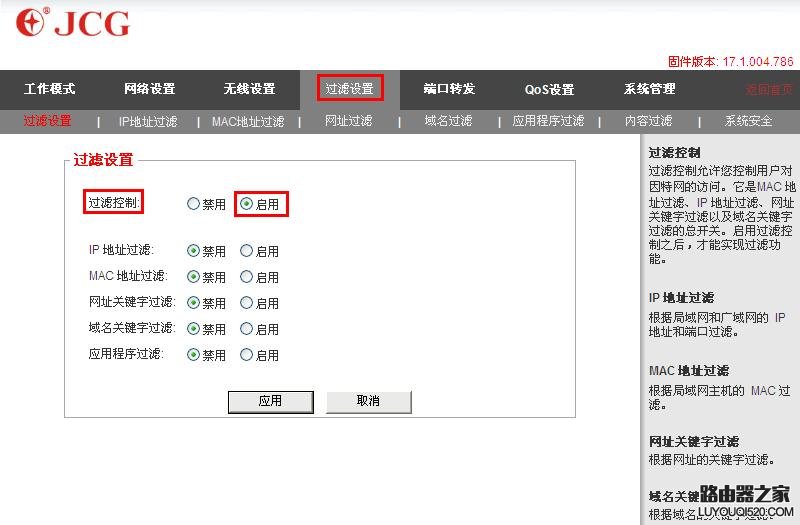800x525 pixels.
Task: Select 禁用 for MAC 地址过滤
Action: coord(193,277)
